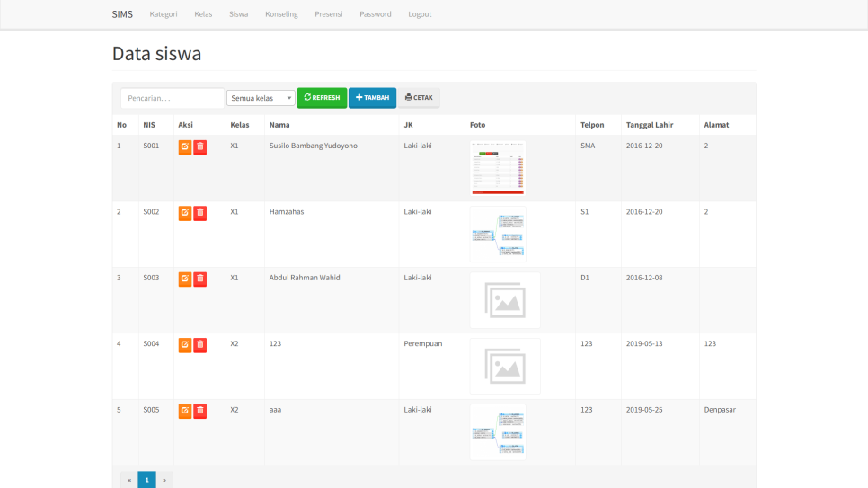Click the orange edit icon for S001
This screenshot has height=488, width=868.
pos(185,146)
